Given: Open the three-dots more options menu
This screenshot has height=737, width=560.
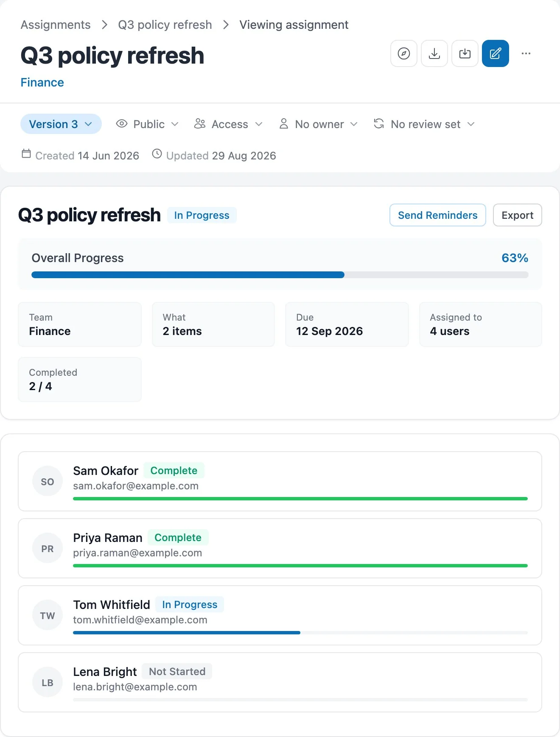Looking at the screenshot, I should (526, 53).
